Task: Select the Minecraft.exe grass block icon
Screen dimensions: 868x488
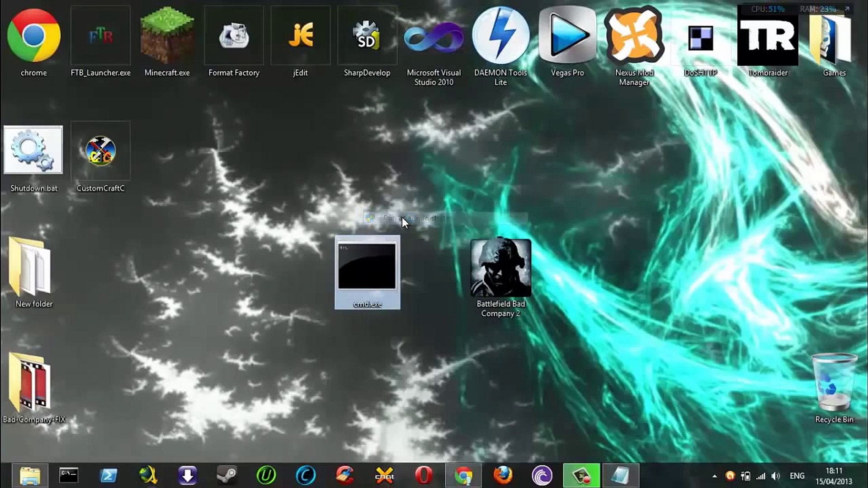Action: click(x=167, y=35)
